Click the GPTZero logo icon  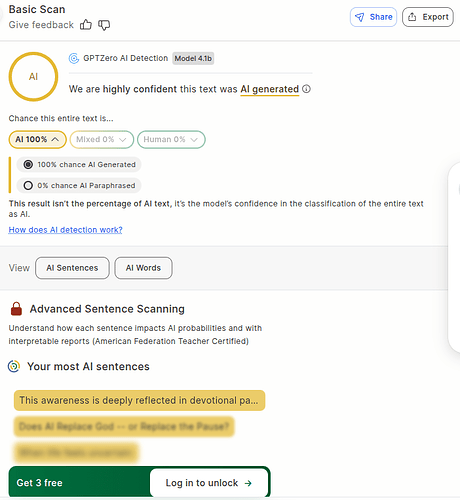pos(74,58)
